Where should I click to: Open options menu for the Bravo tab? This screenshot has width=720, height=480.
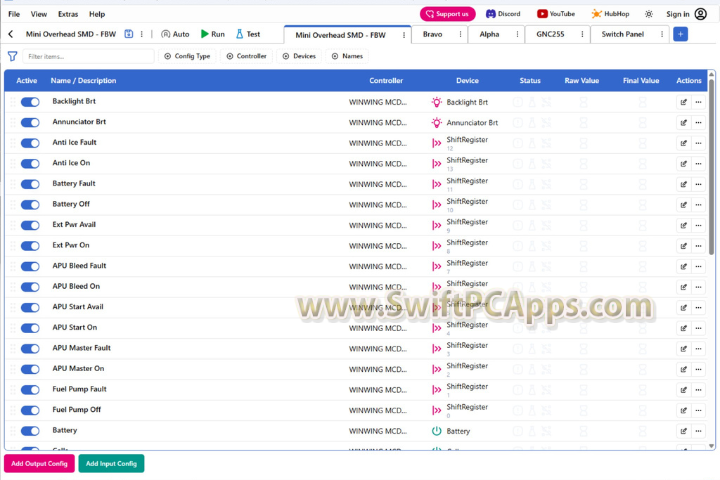click(x=460, y=34)
